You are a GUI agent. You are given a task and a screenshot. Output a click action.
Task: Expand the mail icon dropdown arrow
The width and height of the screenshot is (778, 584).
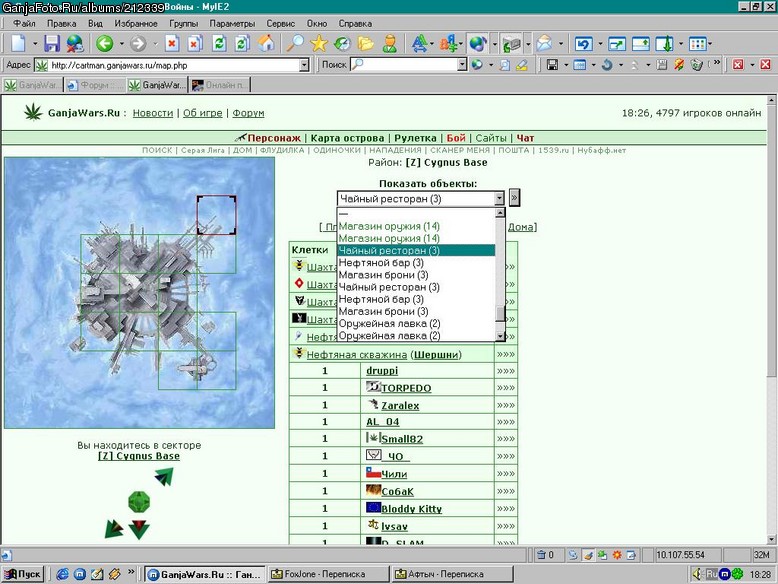coord(561,44)
